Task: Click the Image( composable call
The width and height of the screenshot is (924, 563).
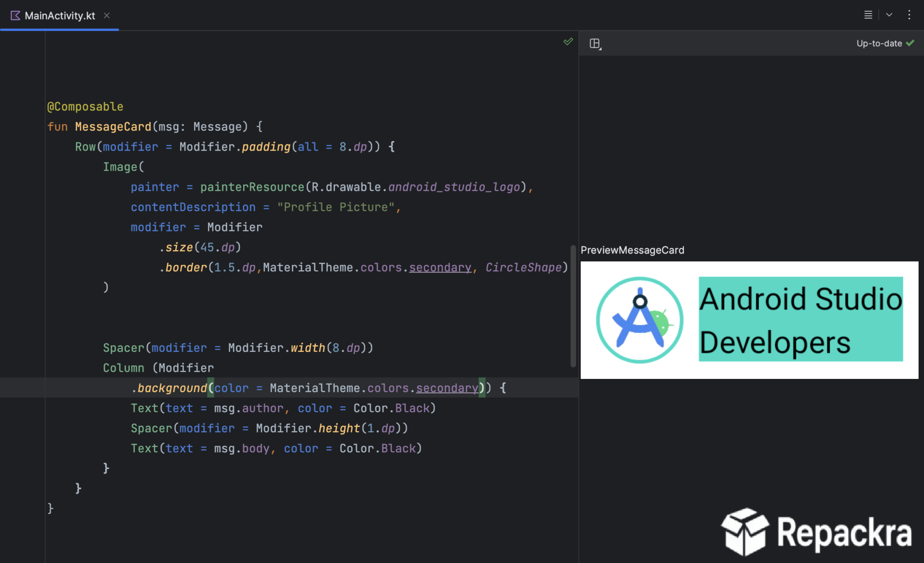Action: coord(124,167)
